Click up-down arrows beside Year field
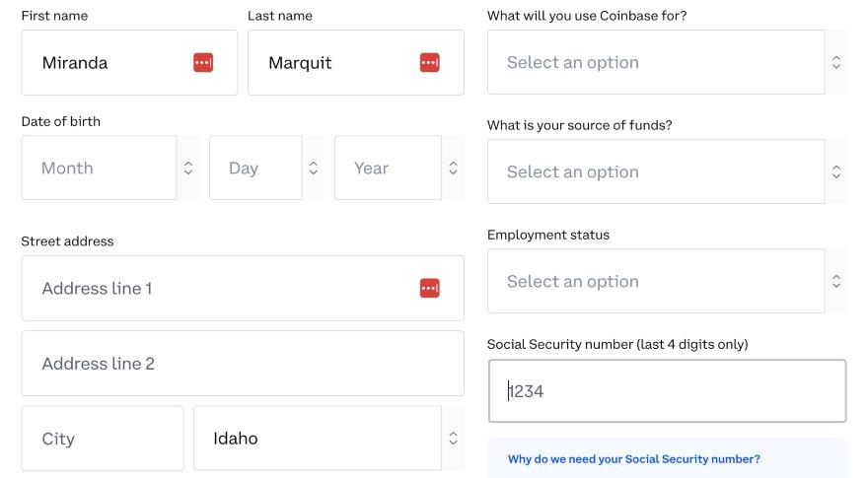Screen dimensions: 868x478 click(x=454, y=169)
